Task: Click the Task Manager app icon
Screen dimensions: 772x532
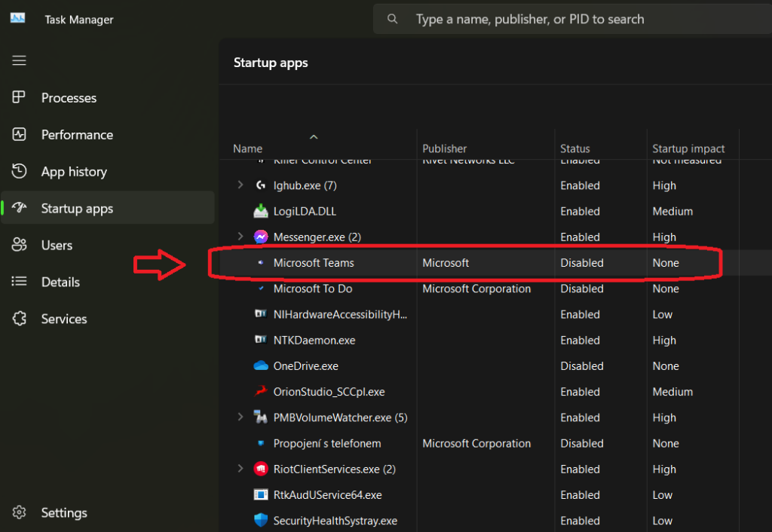Action: [x=18, y=18]
